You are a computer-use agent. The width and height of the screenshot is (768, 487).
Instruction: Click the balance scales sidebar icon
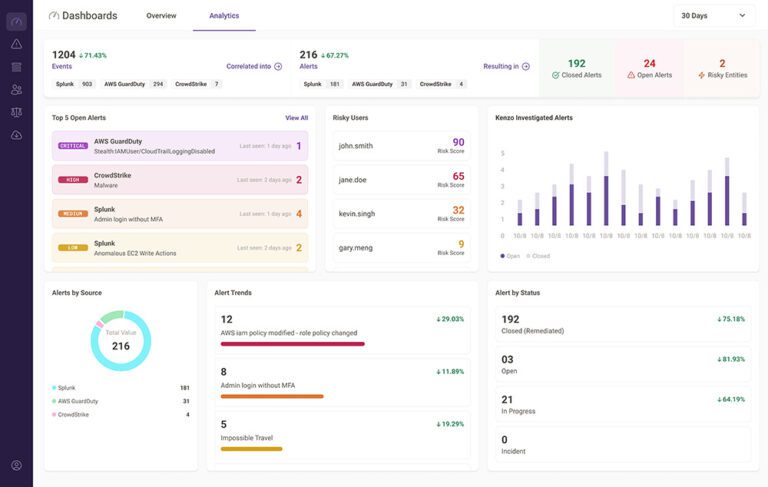point(16,112)
